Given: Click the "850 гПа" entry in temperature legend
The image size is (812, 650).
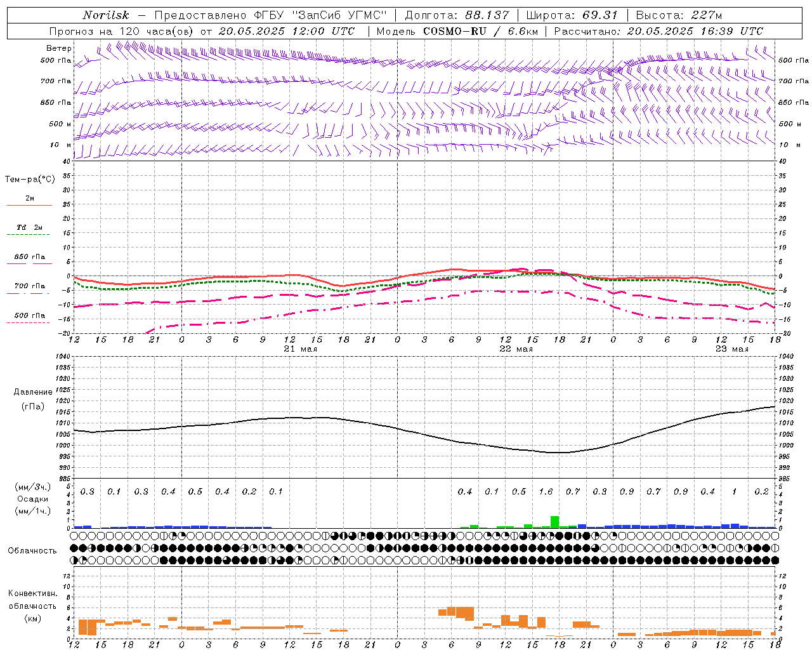Looking at the screenshot, I should pyautogui.click(x=29, y=257).
